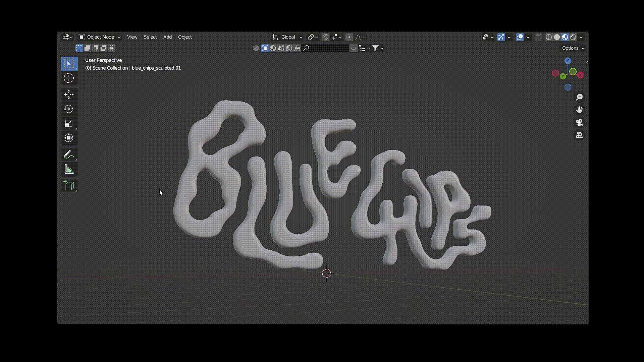The image size is (644, 362).
Task: Click the Zoom view magnifier icon
Action: 579,97
